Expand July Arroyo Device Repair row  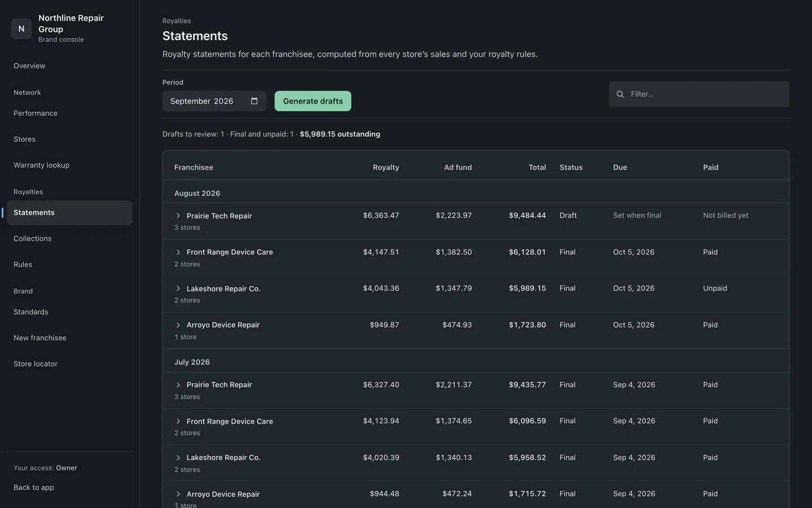178,494
